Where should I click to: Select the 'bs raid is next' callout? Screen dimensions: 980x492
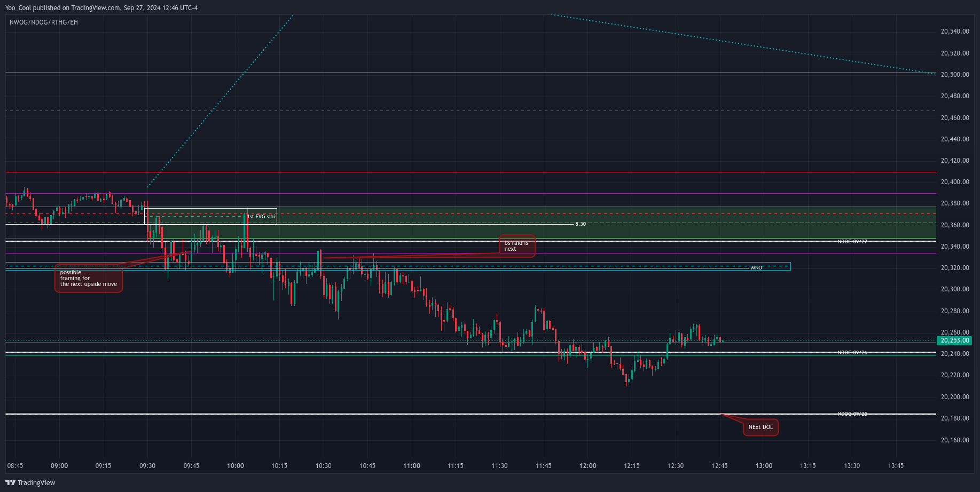[x=516, y=246]
